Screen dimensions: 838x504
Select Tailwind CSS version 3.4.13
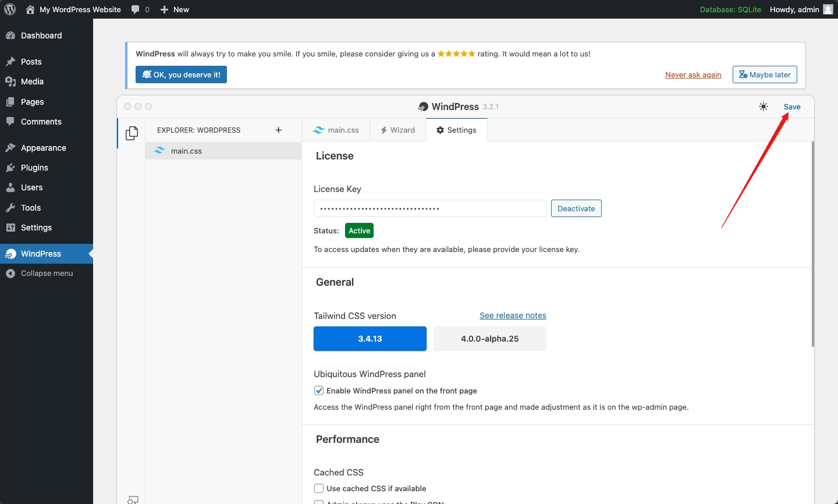coord(370,339)
